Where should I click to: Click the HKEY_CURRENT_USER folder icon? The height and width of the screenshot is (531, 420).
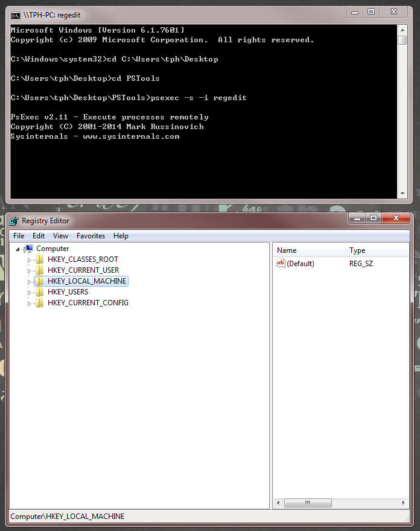40,270
